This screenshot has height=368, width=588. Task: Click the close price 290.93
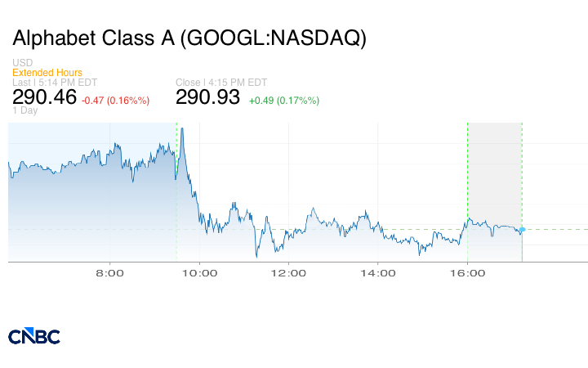pyautogui.click(x=208, y=97)
